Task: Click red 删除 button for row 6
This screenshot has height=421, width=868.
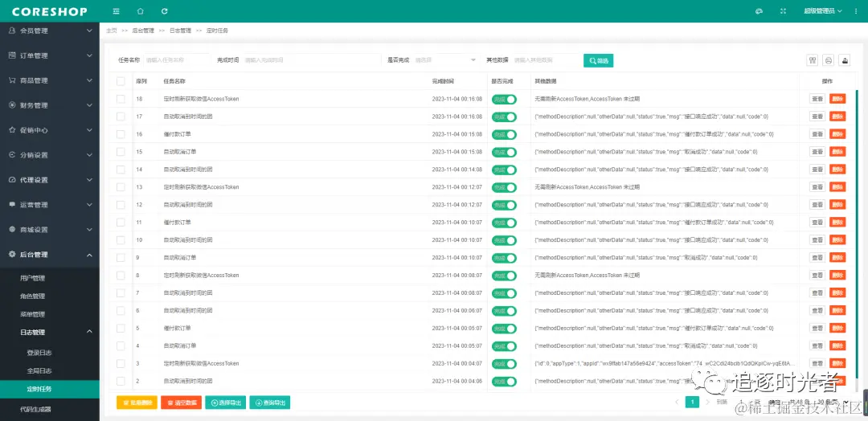Action: (x=837, y=311)
